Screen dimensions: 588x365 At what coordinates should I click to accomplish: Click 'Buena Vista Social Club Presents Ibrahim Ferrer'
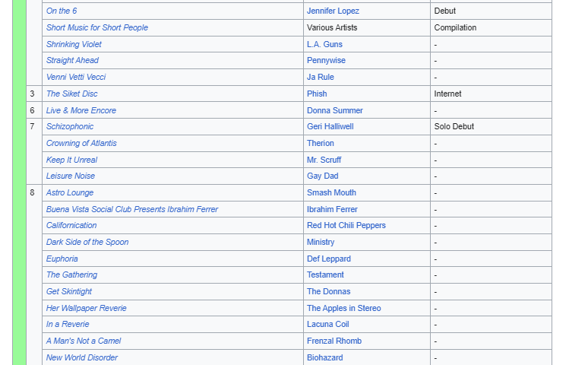pyautogui.click(x=132, y=210)
